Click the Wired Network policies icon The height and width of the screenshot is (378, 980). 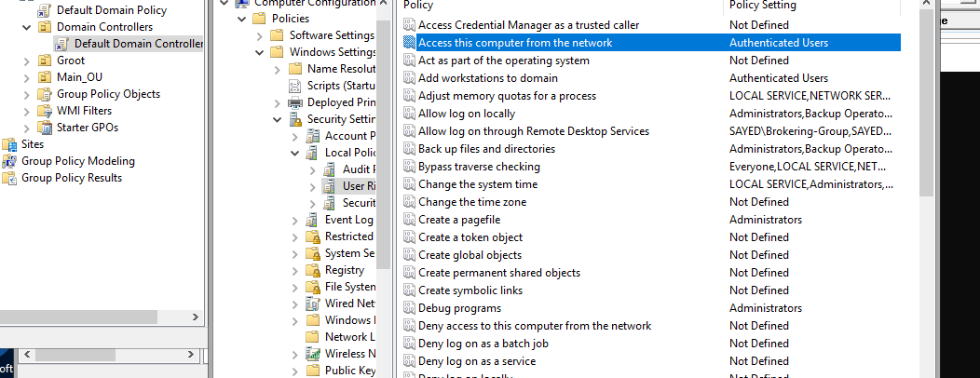312,304
